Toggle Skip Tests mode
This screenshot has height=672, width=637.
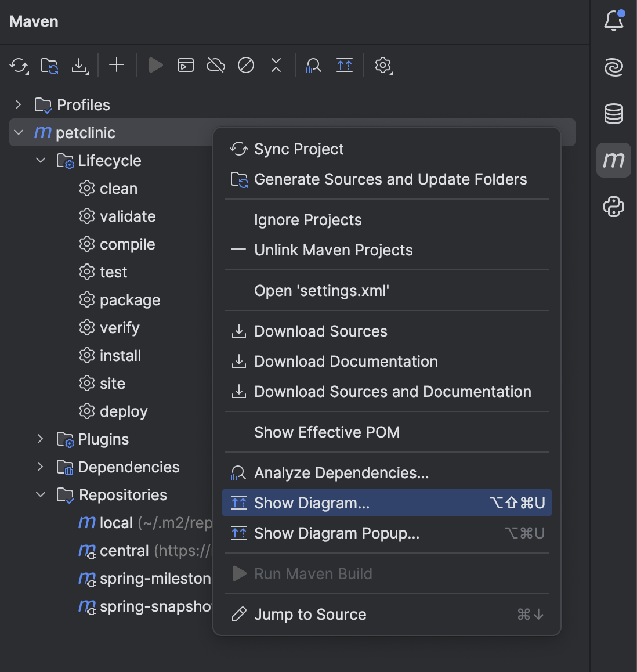245,65
